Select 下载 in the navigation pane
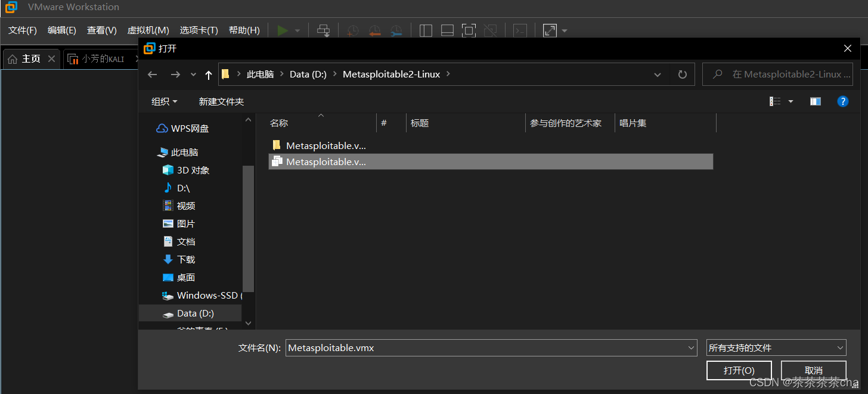The width and height of the screenshot is (868, 394). [x=179, y=259]
